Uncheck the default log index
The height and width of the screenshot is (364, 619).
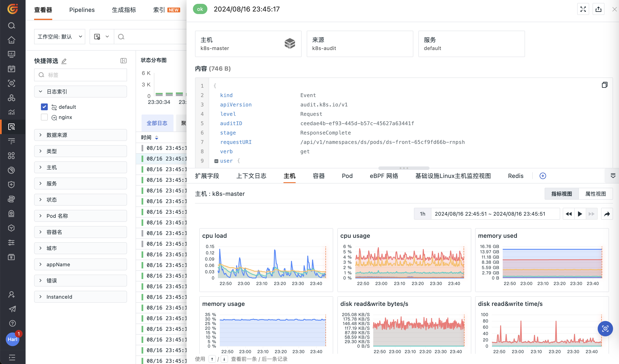[44, 107]
